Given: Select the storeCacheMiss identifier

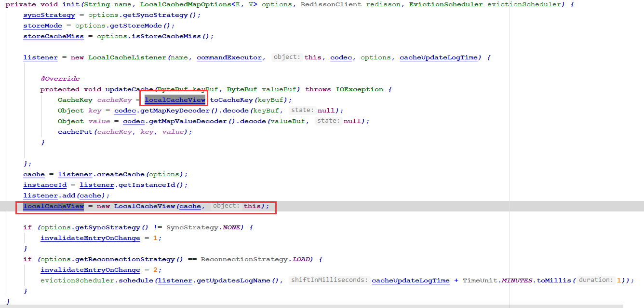Looking at the screenshot, I should click(53, 36).
